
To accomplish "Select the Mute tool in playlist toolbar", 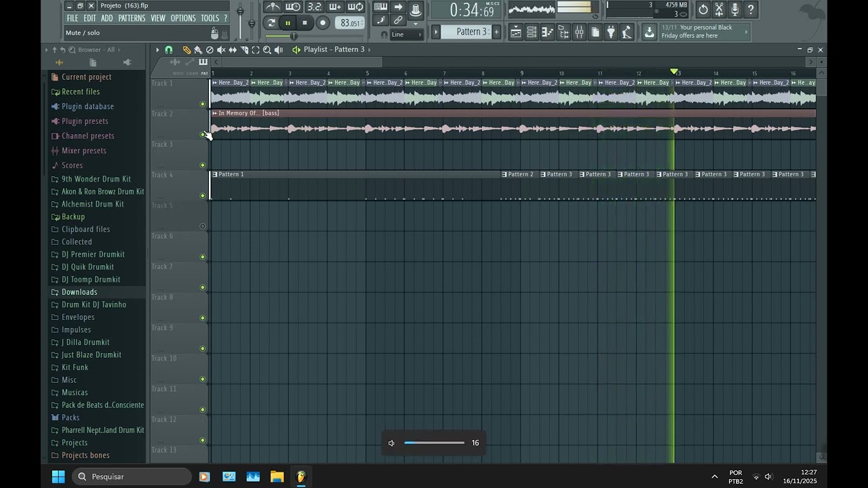I will (221, 49).
